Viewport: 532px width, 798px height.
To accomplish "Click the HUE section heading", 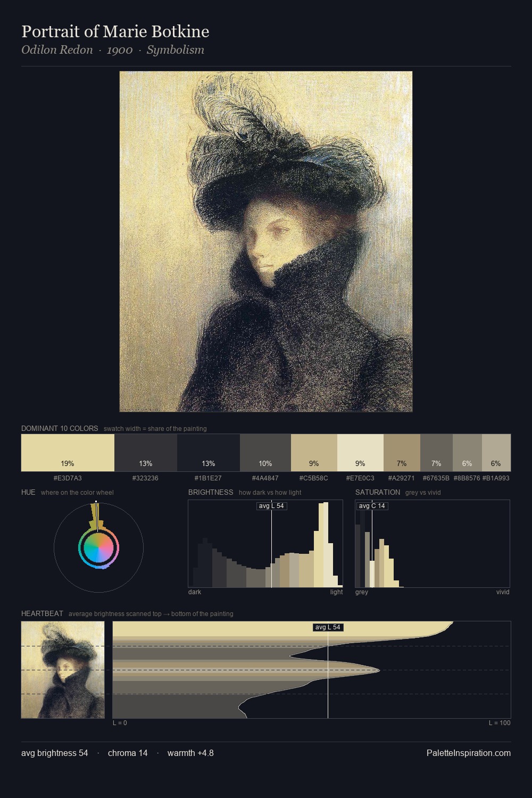I will 28,492.
